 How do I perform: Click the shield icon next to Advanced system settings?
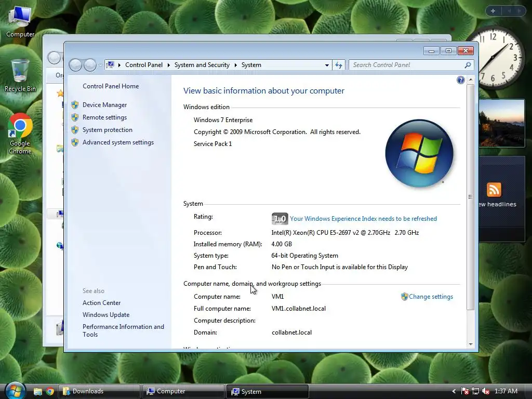tap(75, 142)
